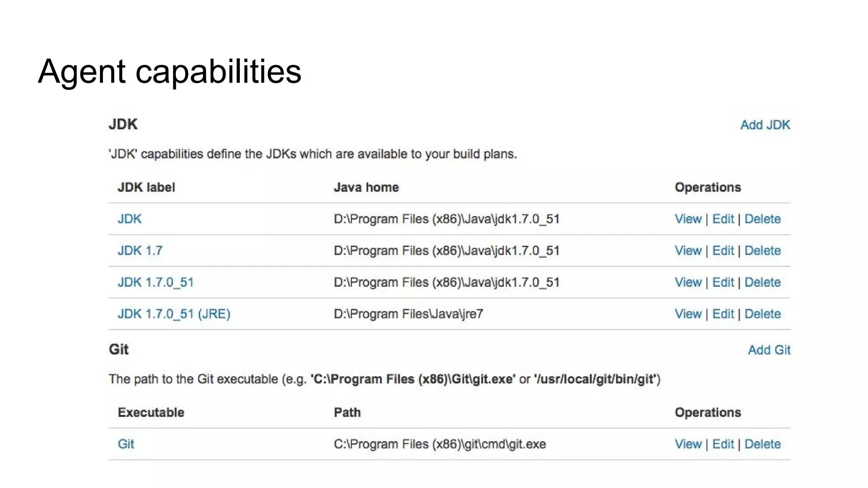Open the JDK label link
The height and width of the screenshot is (488, 868).
[x=129, y=219]
